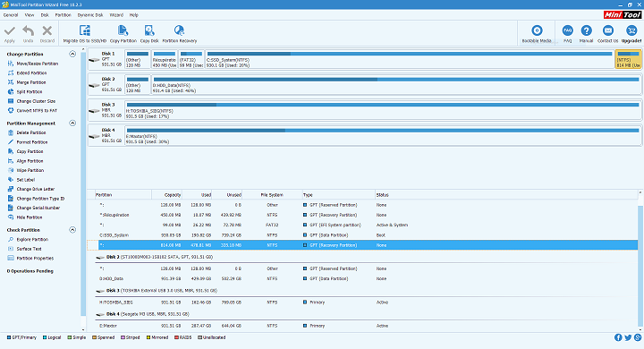The width and height of the screenshot is (644, 349).
Task: Select the Disk 3 TOSHIBA External USB header
Action: (157, 291)
